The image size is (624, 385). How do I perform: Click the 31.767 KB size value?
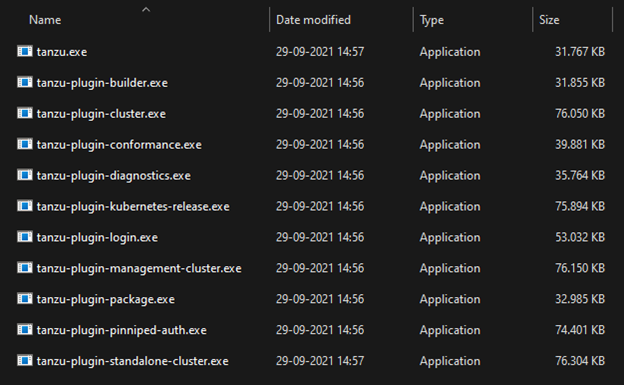pyautogui.click(x=580, y=52)
